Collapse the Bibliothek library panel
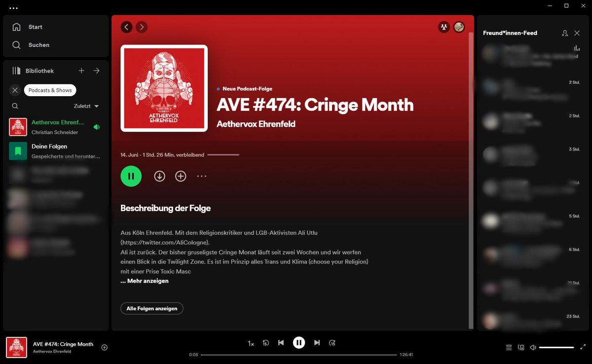The width and height of the screenshot is (592, 364). click(33, 71)
